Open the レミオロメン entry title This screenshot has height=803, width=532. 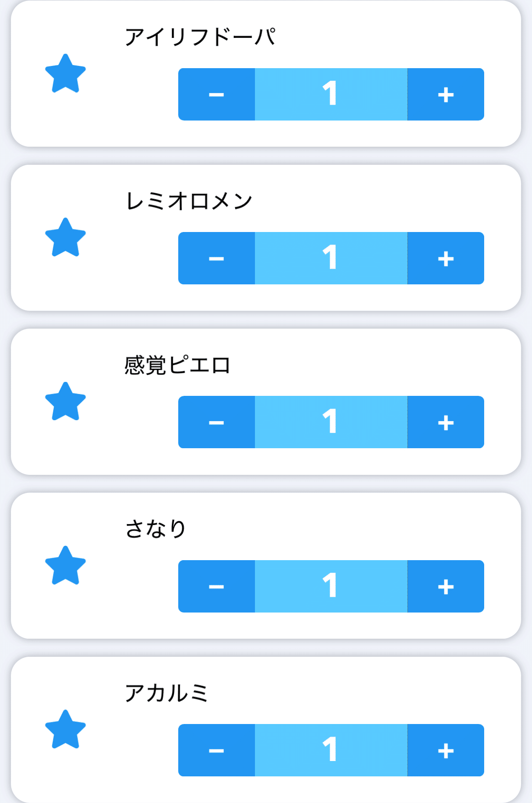(x=189, y=201)
